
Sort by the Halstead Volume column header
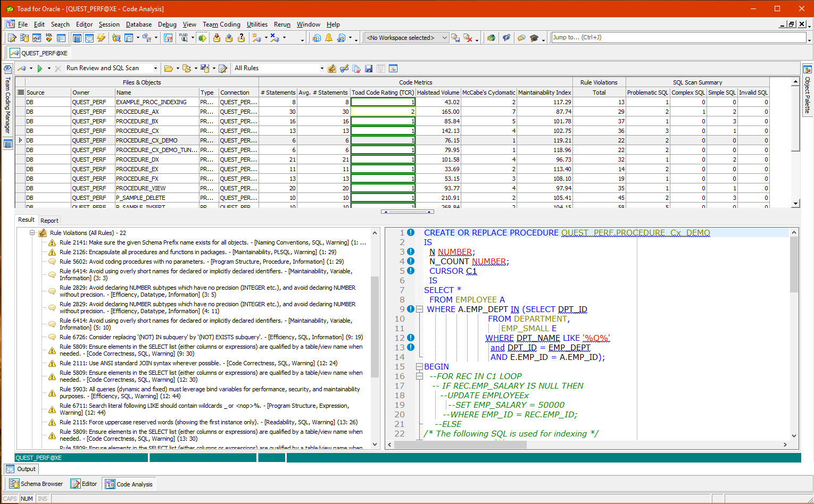tap(438, 93)
